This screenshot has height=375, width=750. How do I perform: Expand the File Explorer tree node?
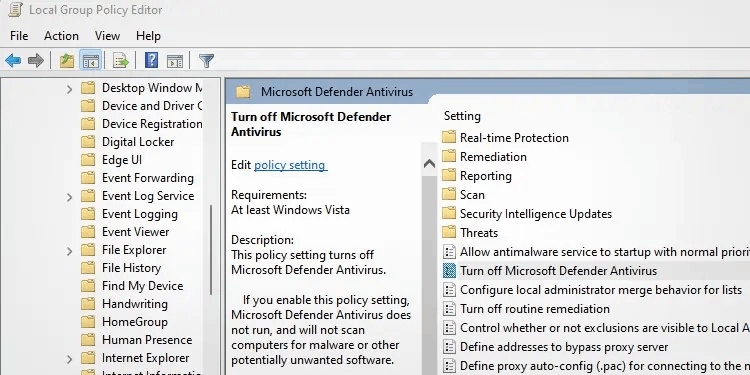click(69, 251)
